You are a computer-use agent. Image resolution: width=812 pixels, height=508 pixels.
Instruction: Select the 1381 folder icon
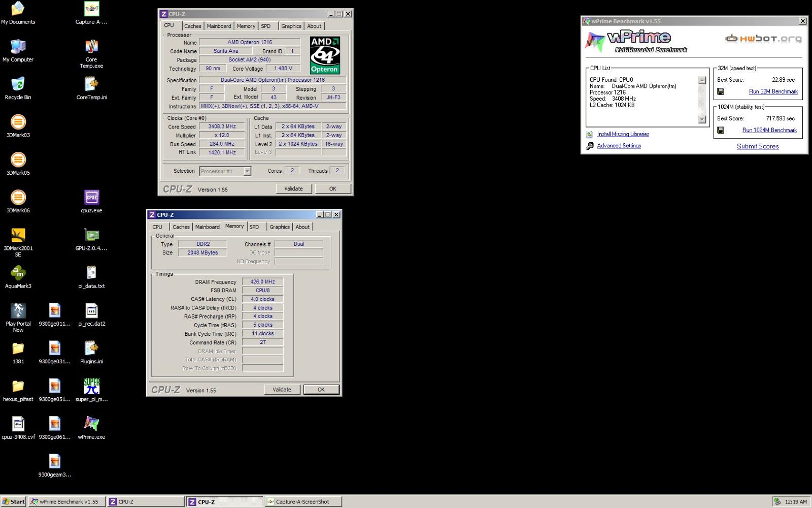tap(18, 353)
